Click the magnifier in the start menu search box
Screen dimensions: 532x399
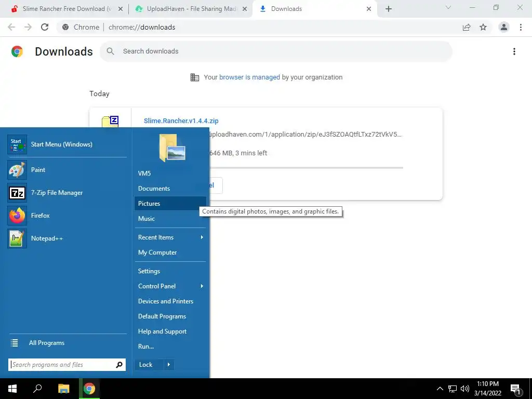[119, 365]
